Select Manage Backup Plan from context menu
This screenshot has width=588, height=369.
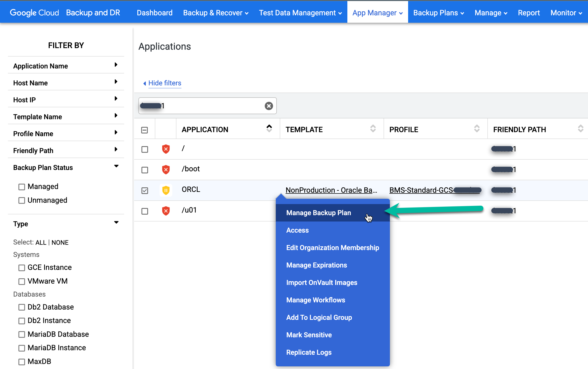(319, 213)
